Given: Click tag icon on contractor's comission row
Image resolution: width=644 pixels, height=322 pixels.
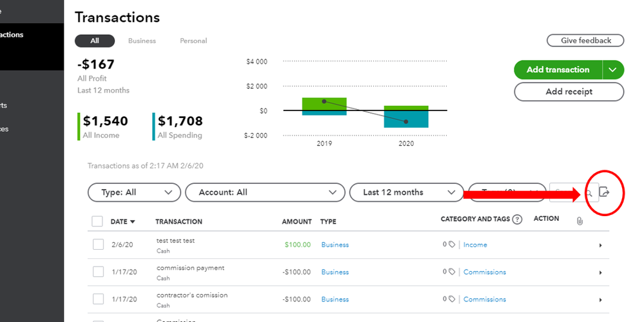Looking at the screenshot, I should (x=451, y=299).
